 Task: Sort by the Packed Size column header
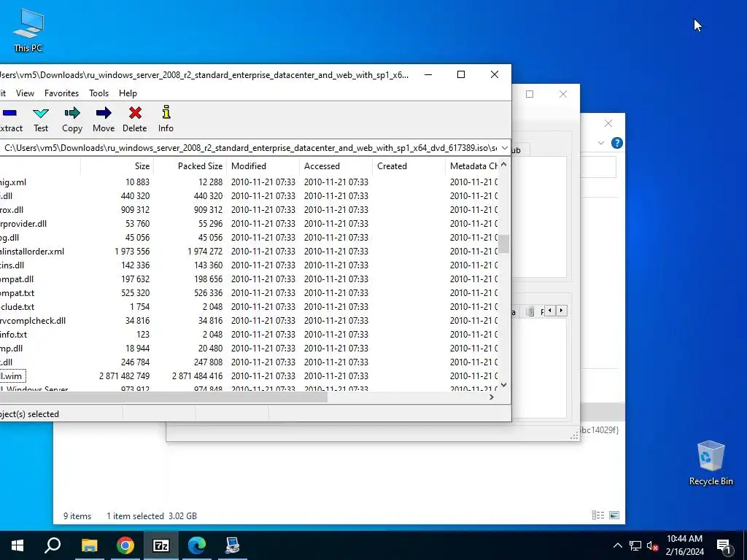pyautogui.click(x=190, y=166)
